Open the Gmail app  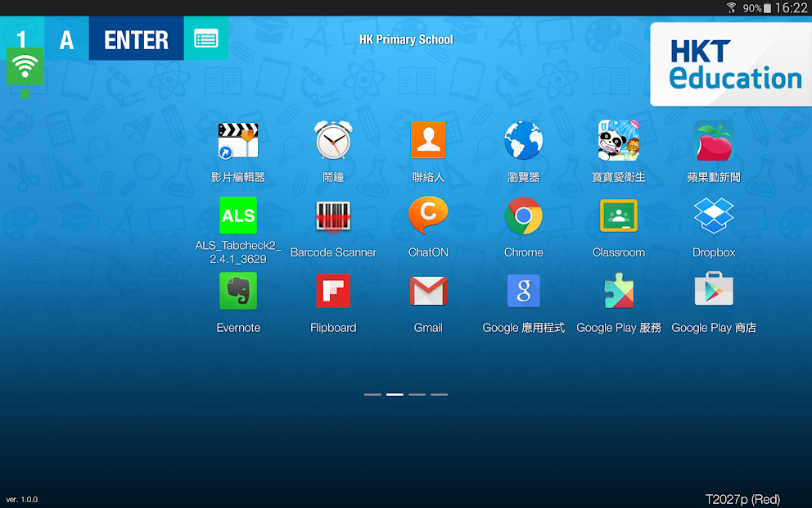point(428,292)
